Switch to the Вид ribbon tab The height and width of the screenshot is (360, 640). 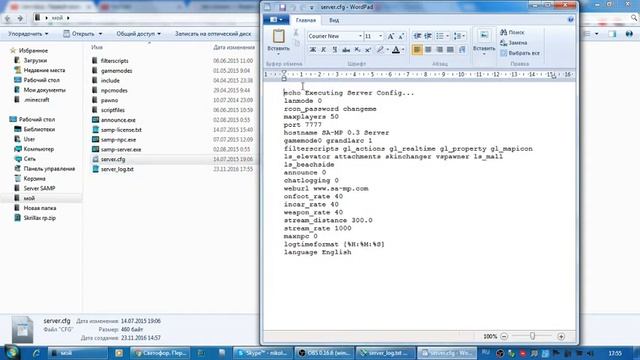tap(334, 20)
